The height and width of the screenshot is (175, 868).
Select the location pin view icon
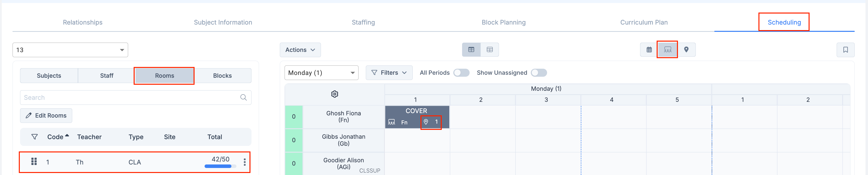pos(686,50)
